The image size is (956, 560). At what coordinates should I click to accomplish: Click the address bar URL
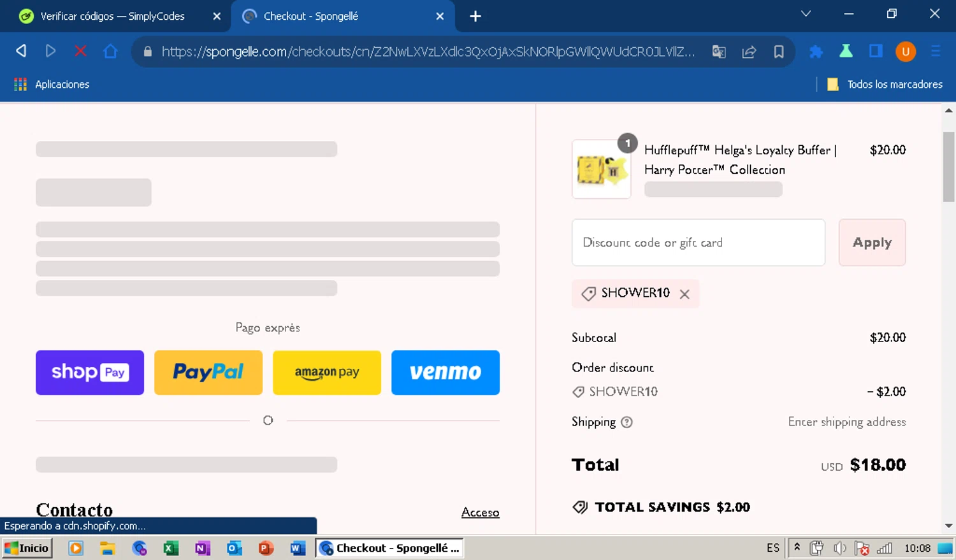[x=428, y=52]
